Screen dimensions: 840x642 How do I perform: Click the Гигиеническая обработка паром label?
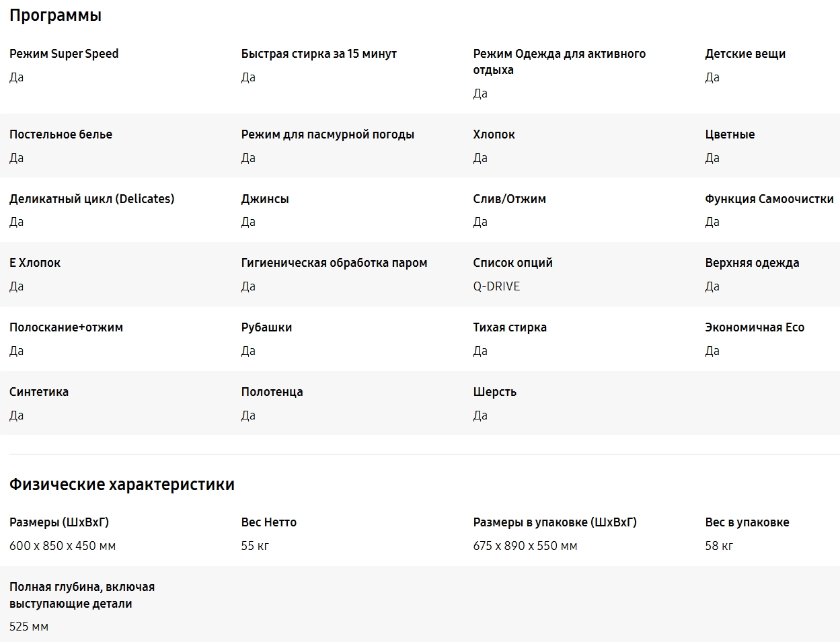334,263
